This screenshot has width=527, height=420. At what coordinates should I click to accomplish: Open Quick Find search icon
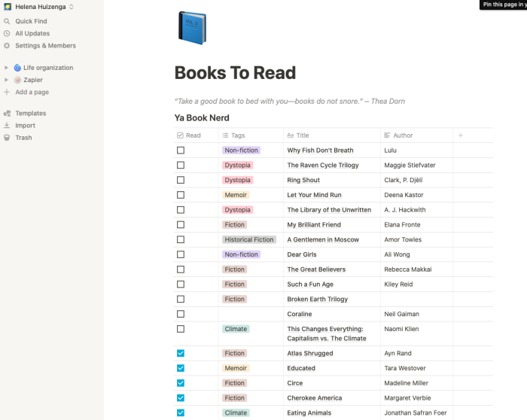pyautogui.click(x=7, y=21)
